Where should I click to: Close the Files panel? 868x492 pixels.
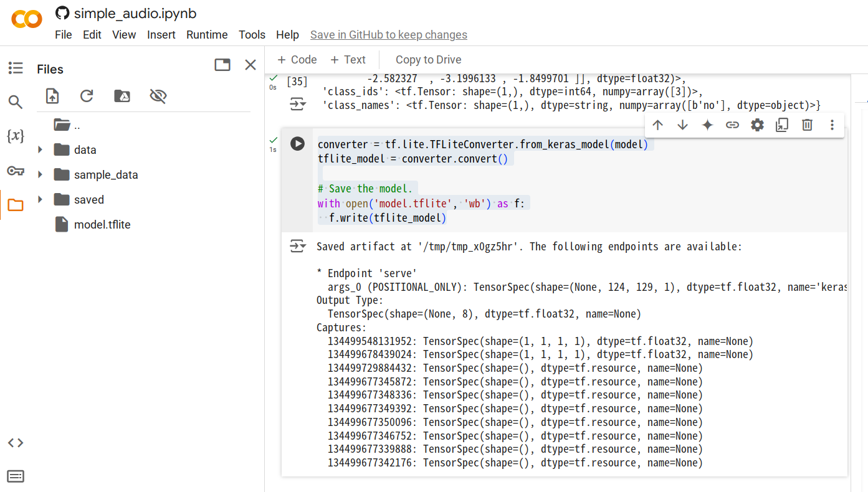(x=250, y=65)
